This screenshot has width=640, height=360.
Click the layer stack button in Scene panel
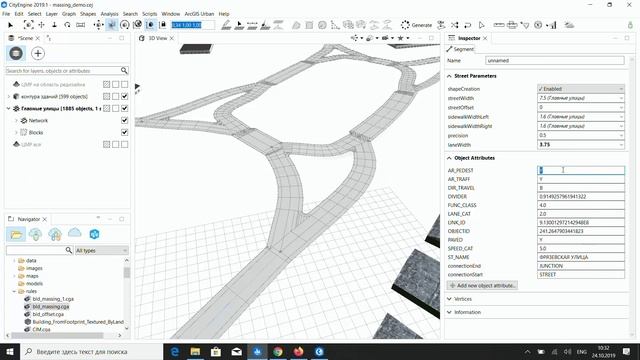coord(16,53)
